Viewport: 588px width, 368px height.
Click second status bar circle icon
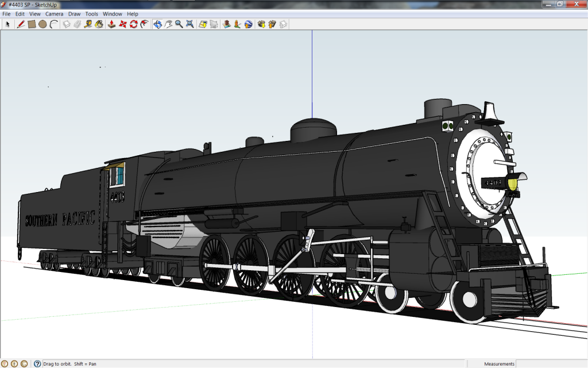pos(14,363)
